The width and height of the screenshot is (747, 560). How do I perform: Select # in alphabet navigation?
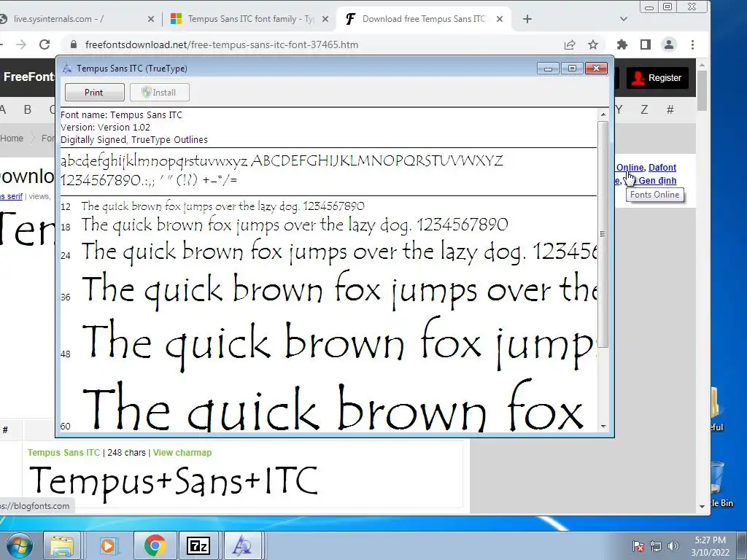pyautogui.click(x=670, y=110)
